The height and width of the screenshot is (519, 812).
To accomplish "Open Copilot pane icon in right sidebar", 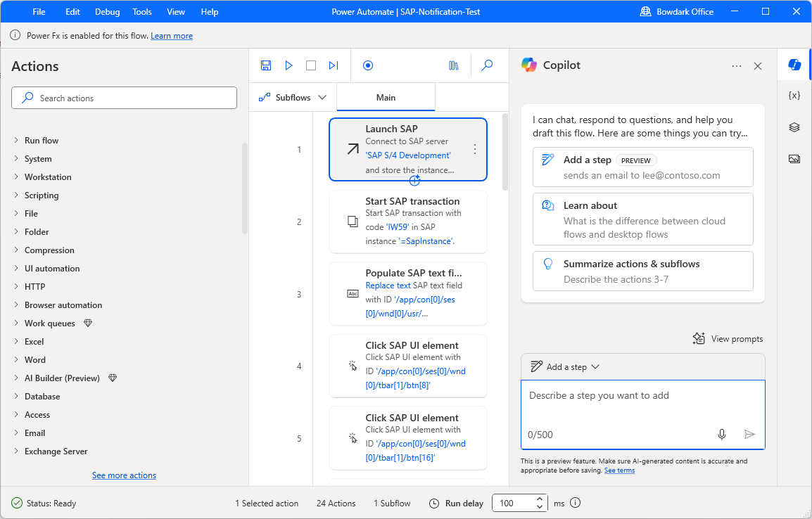I will [x=794, y=64].
